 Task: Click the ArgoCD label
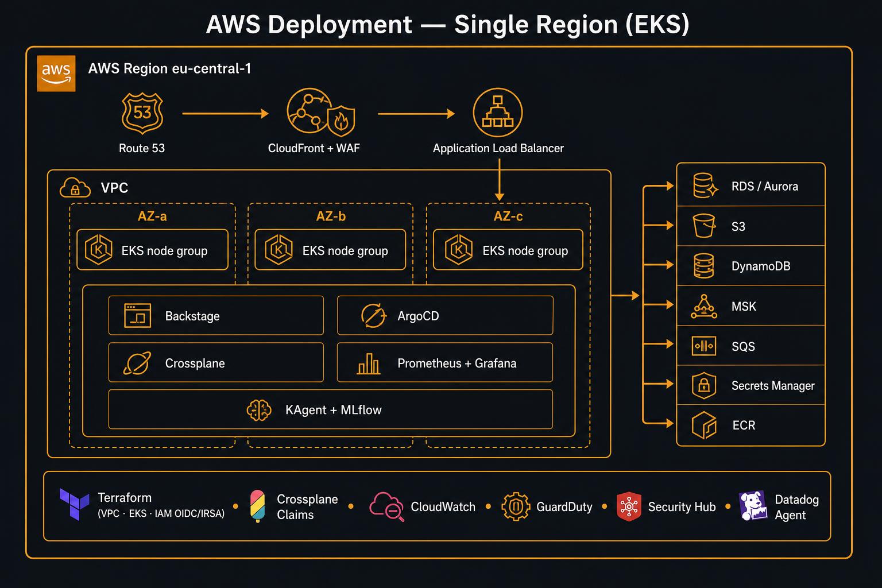tap(418, 316)
